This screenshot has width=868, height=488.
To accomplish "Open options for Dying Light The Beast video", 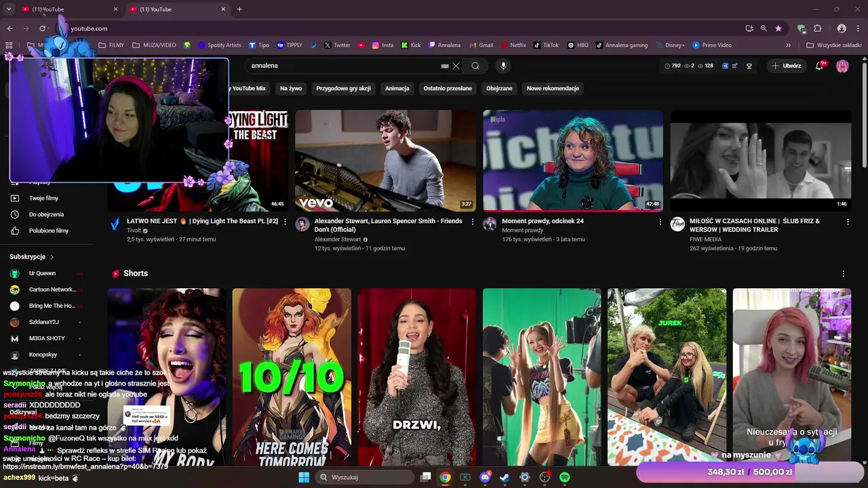I will pos(285,222).
